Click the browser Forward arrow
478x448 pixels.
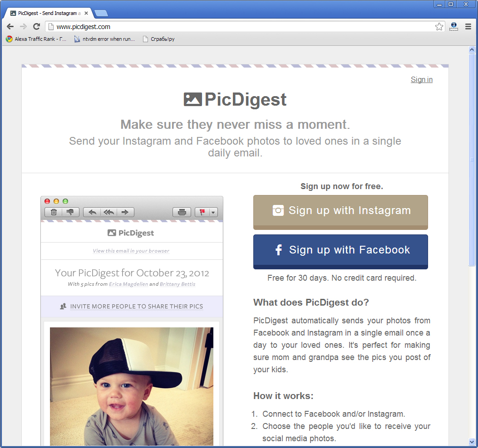tap(23, 26)
